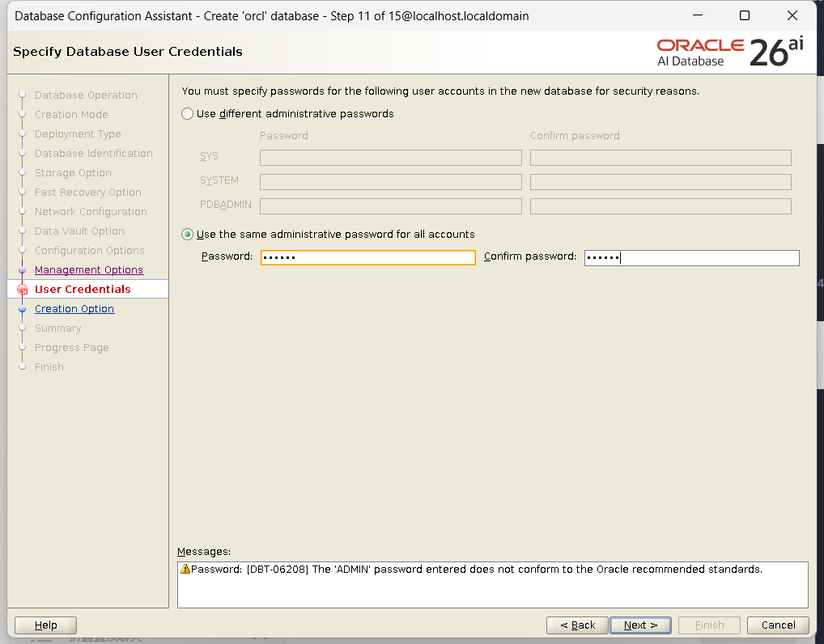Click the Data Vault Option step label

79,231
